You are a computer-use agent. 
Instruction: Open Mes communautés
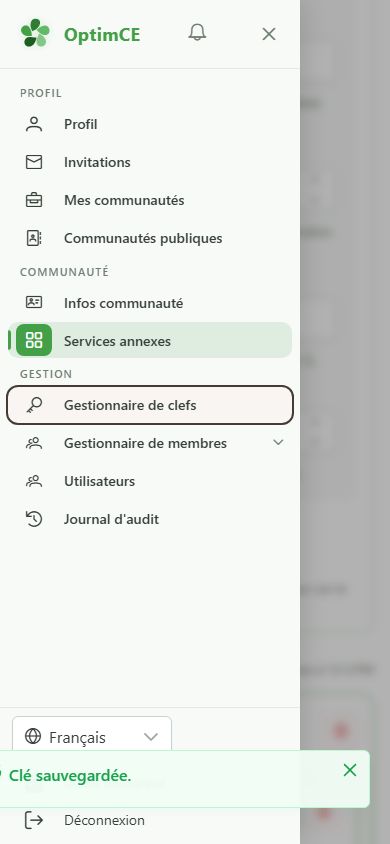point(150,200)
